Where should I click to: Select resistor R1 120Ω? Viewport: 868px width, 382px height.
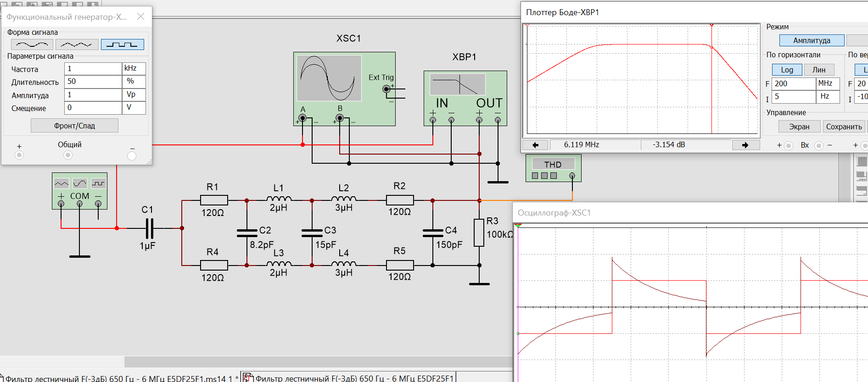click(214, 200)
